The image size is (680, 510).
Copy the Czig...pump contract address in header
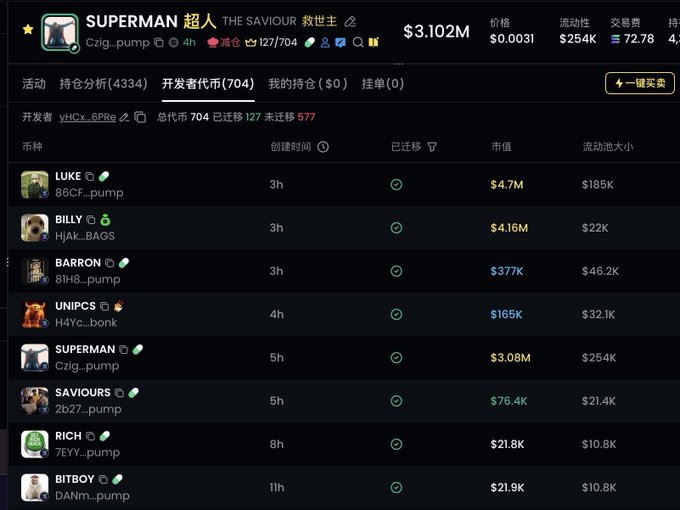tap(159, 42)
